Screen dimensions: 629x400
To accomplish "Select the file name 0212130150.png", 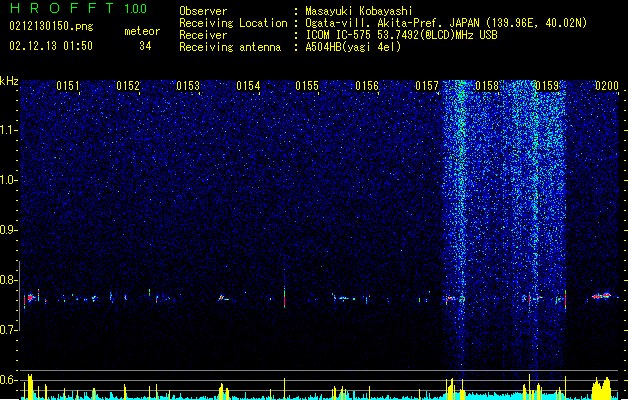I will [51, 26].
